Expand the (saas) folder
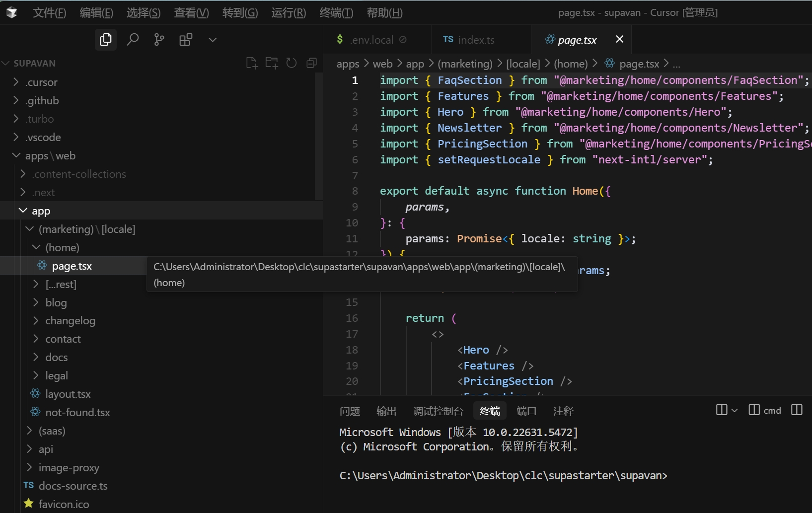 tap(52, 431)
